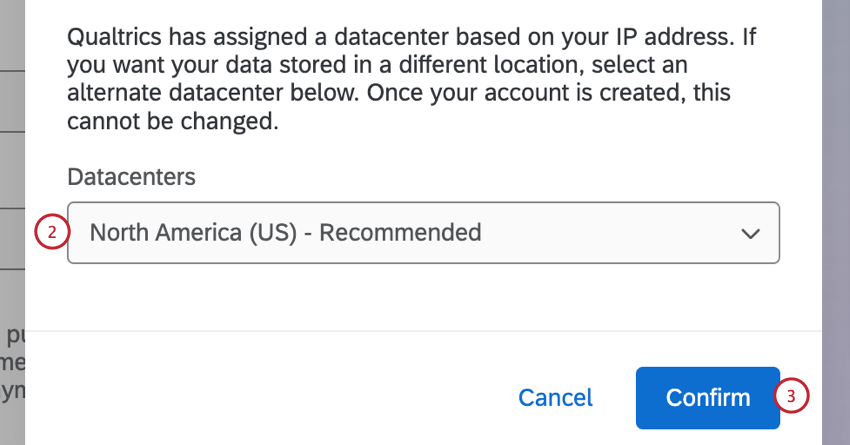The height and width of the screenshot is (445, 850).
Task: Click the "IP address" text in the description
Action: click(662, 39)
